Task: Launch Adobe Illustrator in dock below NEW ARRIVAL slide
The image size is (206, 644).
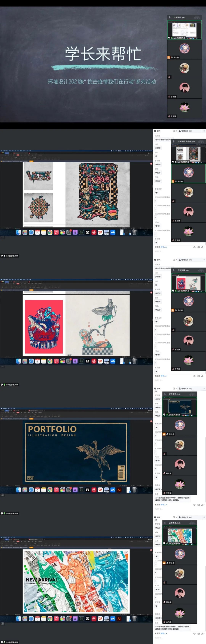Action: (119, 619)
